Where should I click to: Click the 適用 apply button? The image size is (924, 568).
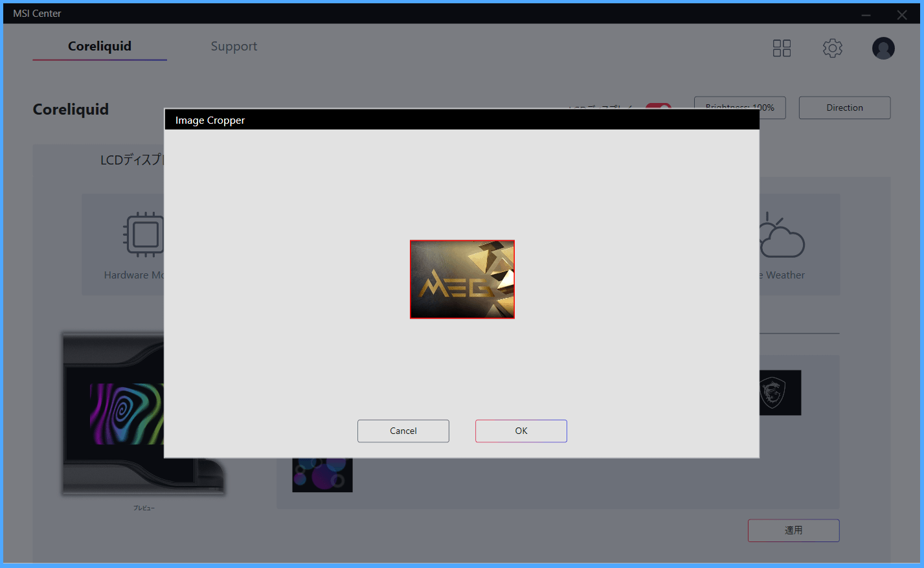793,530
